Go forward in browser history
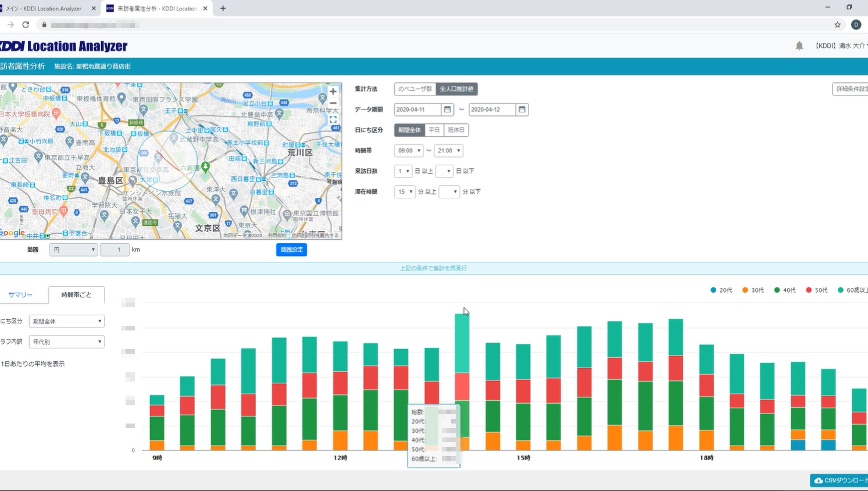Screen dimensions: 868x491 10,24
